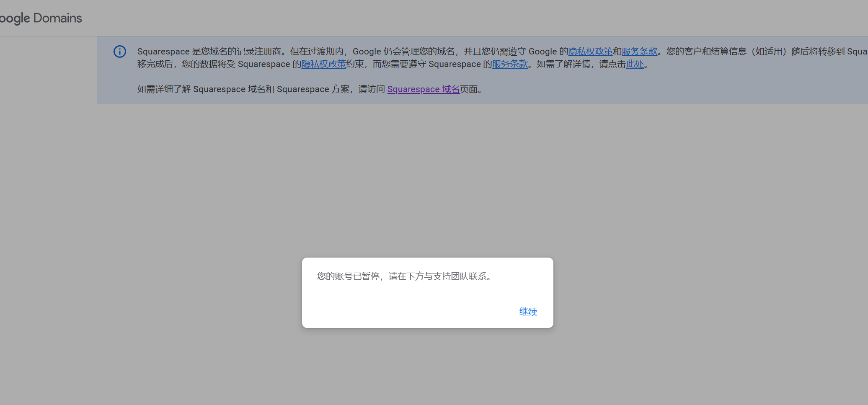Click the text 如需详细了解 Squarespace 域名
Screen dimensions: 868x405
point(201,89)
